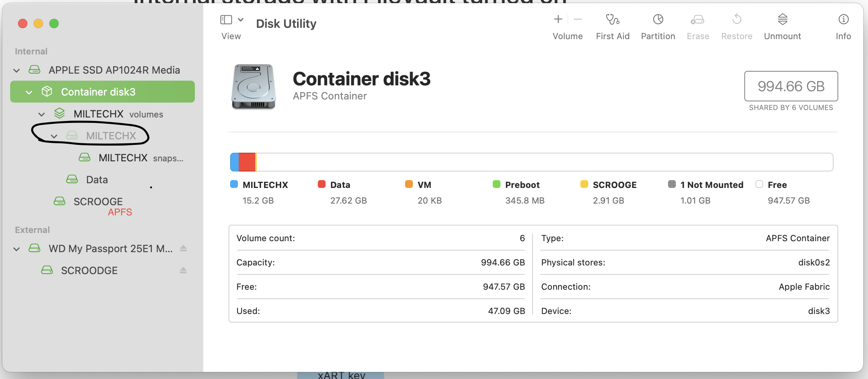Click the First Aid stethoscope icon

coord(612,20)
